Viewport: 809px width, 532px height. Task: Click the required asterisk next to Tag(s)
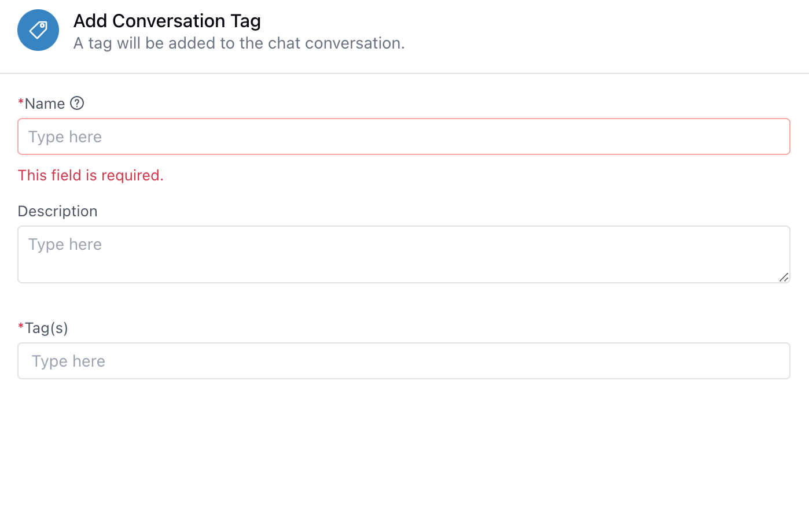(x=21, y=327)
